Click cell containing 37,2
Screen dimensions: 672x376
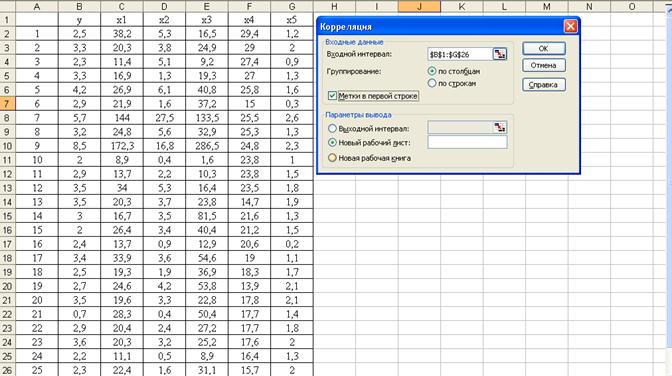click(207, 104)
